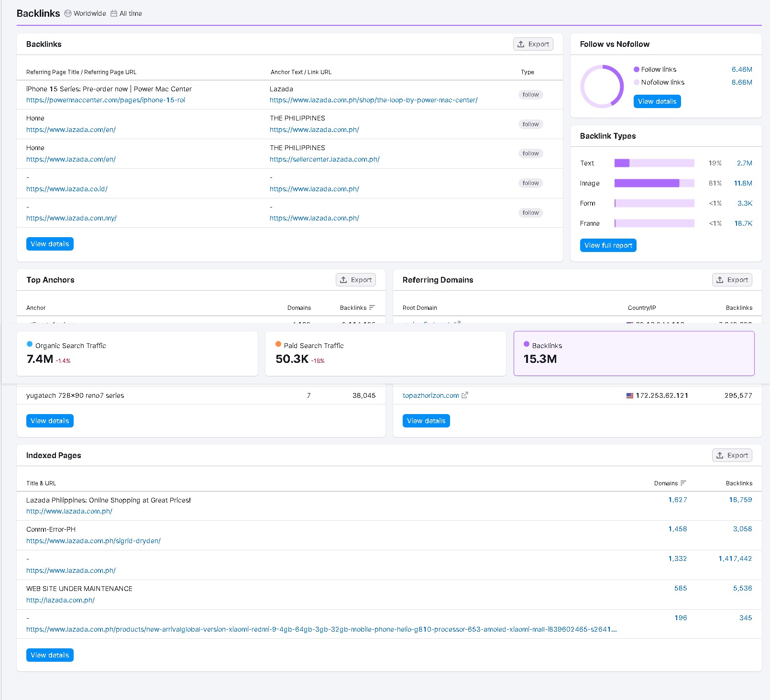Click the Image backlink type bar

(654, 183)
